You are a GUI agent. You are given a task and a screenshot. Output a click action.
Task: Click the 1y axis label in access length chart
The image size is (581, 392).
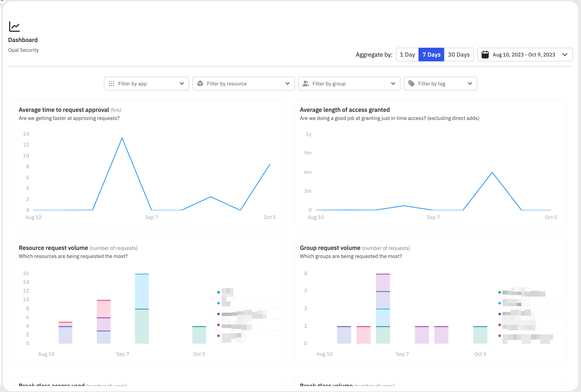click(309, 134)
